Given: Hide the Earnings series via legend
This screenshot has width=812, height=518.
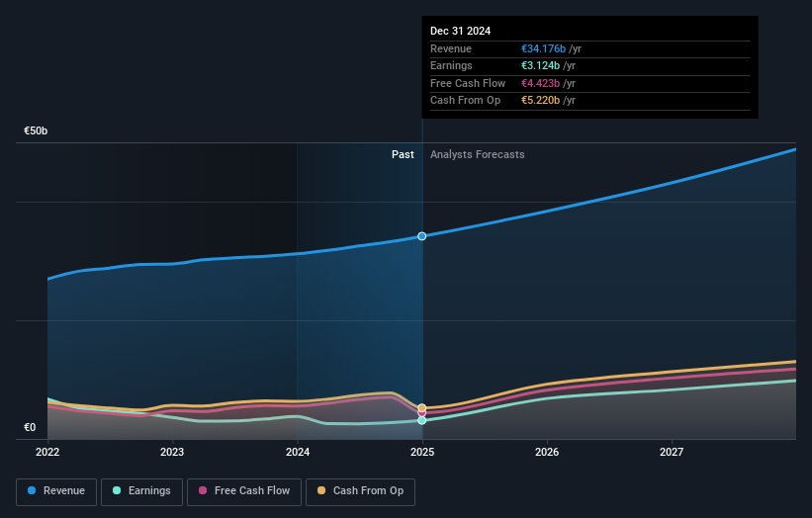Looking at the screenshot, I should point(141,491).
